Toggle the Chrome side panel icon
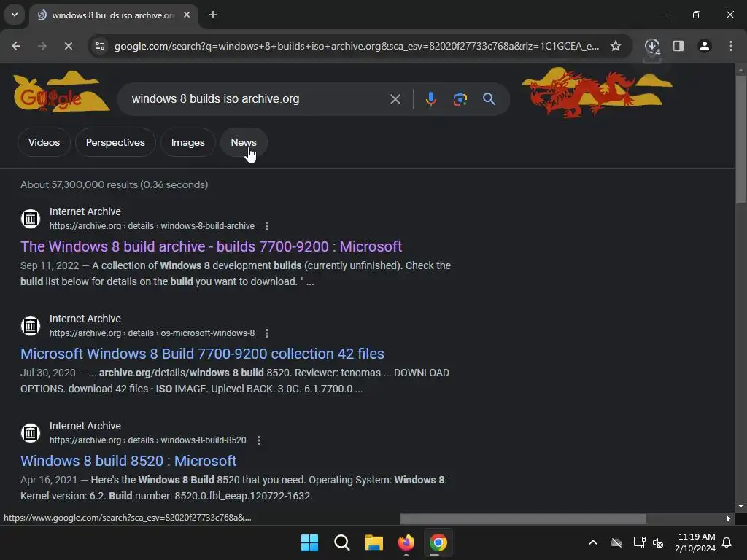747x560 pixels. 678,46
